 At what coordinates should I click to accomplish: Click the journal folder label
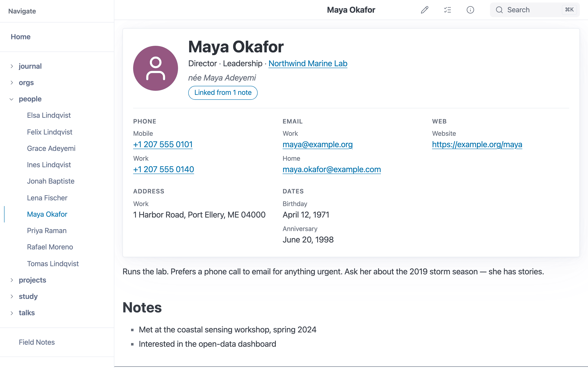(x=30, y=66)
